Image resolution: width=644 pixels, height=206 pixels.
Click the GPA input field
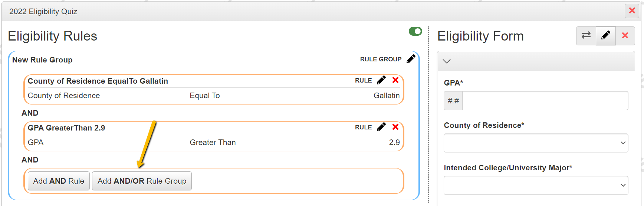pos(545,101)
